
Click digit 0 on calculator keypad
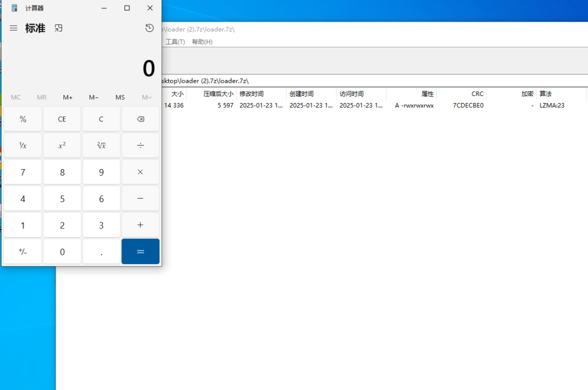(62, 252)
